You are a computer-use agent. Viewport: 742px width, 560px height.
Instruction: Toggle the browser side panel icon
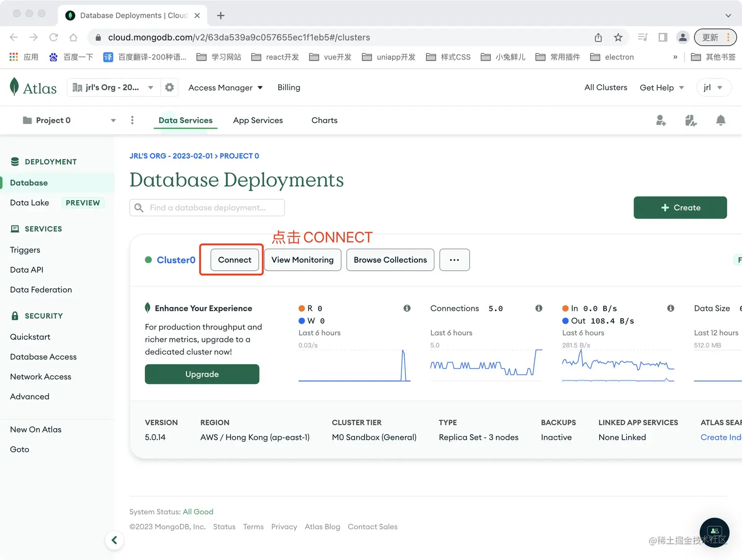coord(662,37)
